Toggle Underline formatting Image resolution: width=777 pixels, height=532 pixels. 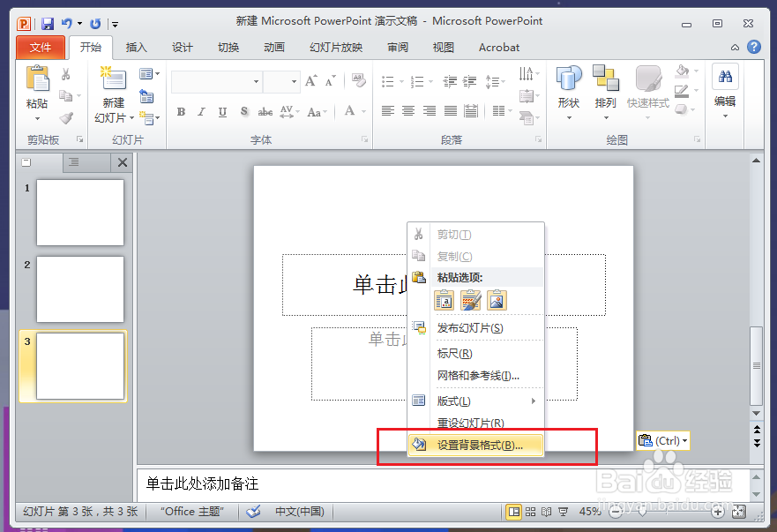tap(222, 112)
